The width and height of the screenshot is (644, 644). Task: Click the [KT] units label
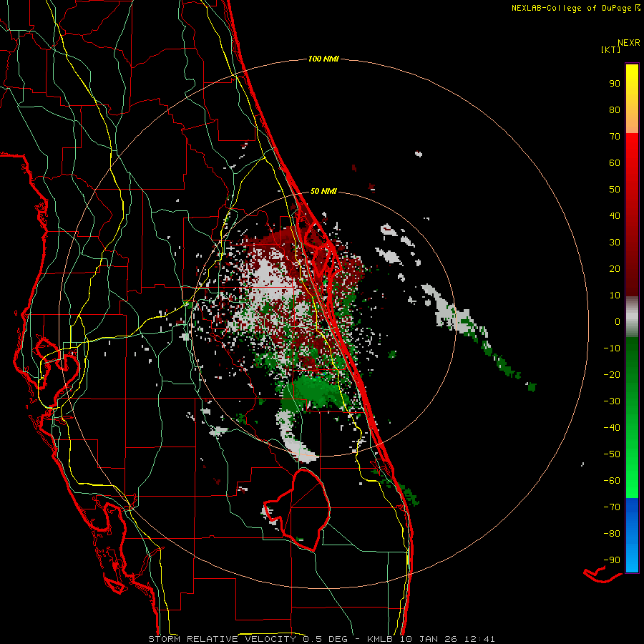click(611, 49)
